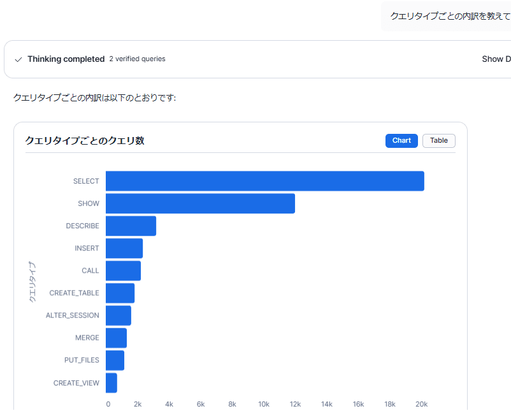Click the SHOW bar in the chart
The image size is (511, 420).
(x=200, y=203)
